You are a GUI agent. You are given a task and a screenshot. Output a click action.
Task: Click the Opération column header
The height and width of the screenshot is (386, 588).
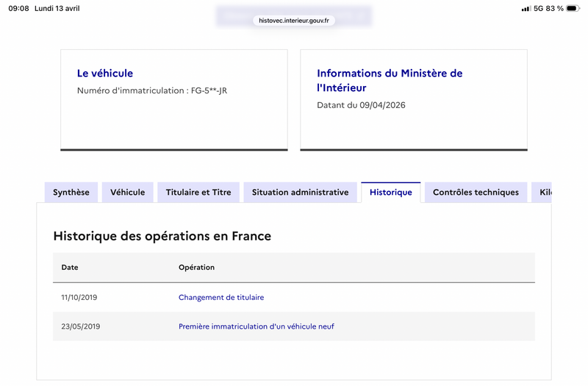tap(196, 268)
